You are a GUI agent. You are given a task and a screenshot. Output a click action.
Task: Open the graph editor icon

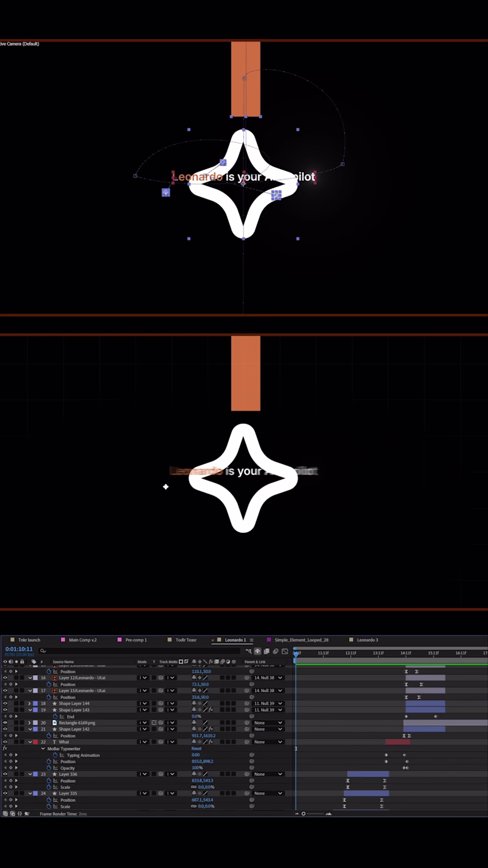click(x=285, y=651)
